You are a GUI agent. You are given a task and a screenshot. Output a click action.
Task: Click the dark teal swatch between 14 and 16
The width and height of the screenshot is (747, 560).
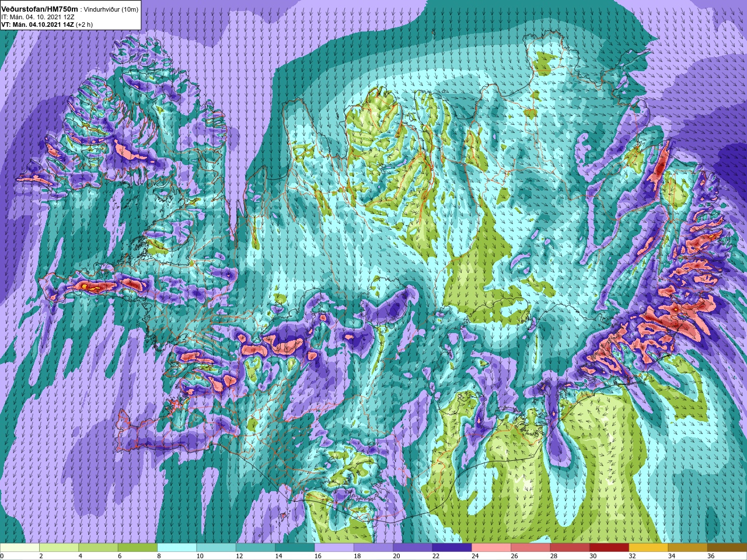tap(295, 548)
